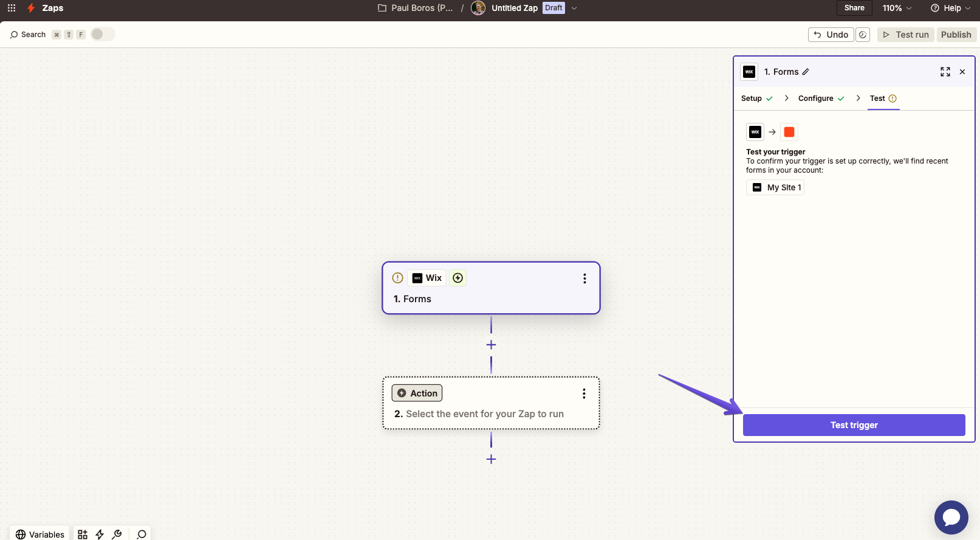The height and width of the screenshot is (540, 980).
Task: Rename step using pencil edit icon
Action: tap(806, 72)
